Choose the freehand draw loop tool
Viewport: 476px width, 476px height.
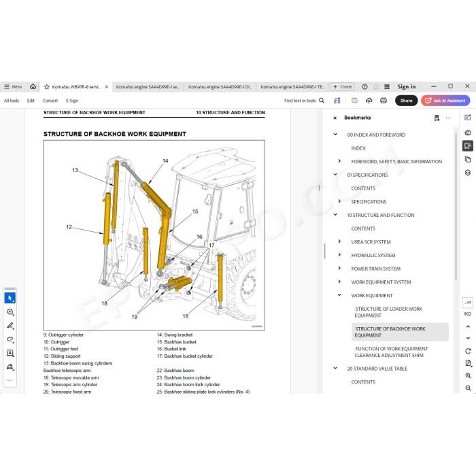tap(10, 339)
